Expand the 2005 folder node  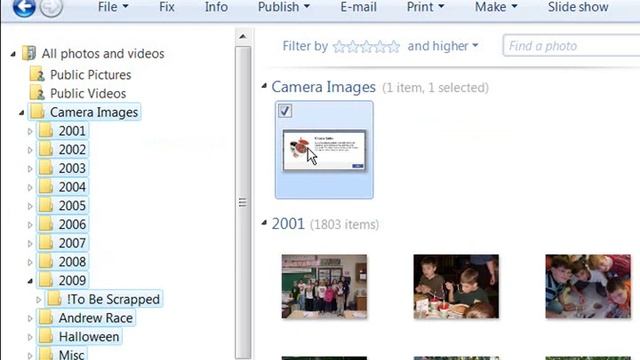[30, 206]
